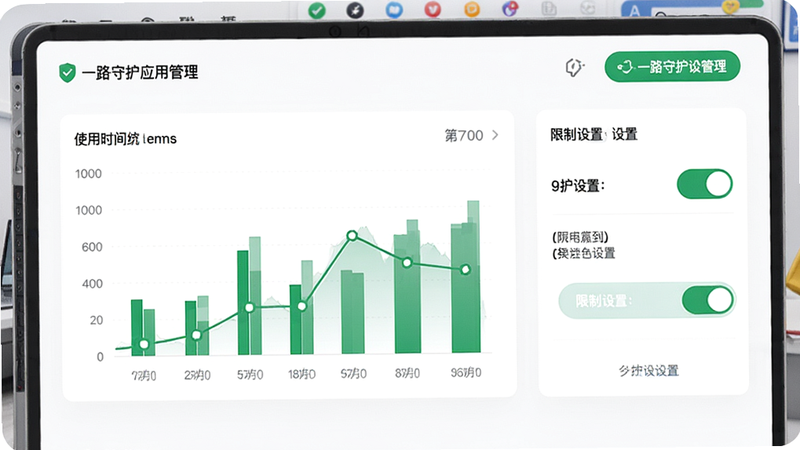The image size is (800, 450).
Task: Click the orange round icon in top bar
Action: tap(471, 9)
